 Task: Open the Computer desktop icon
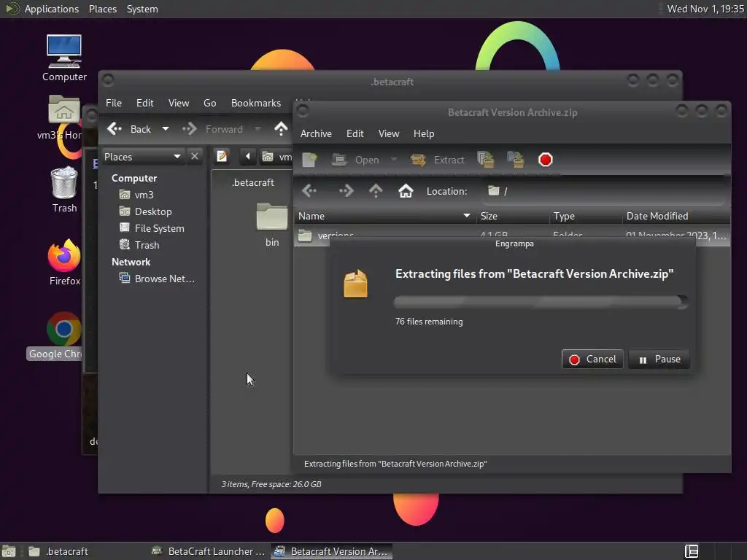pyautogui.click(x=64, y=58)
